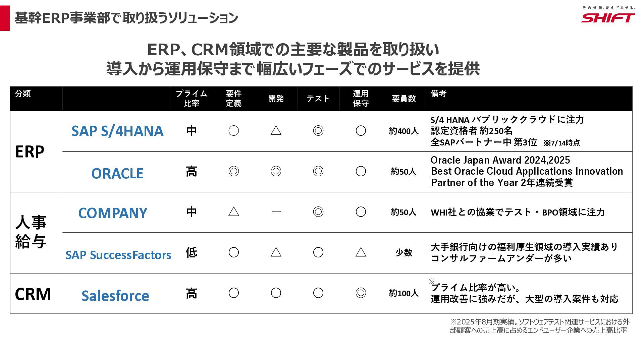This screenshot has width=644, height=362.
Task: Click the single circle in Salesforce 開発 cell
Action: (x=276, y=293)
